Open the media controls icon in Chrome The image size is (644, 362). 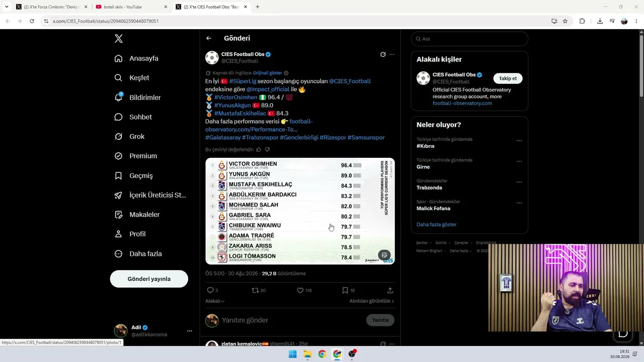[x=612, y=21]
